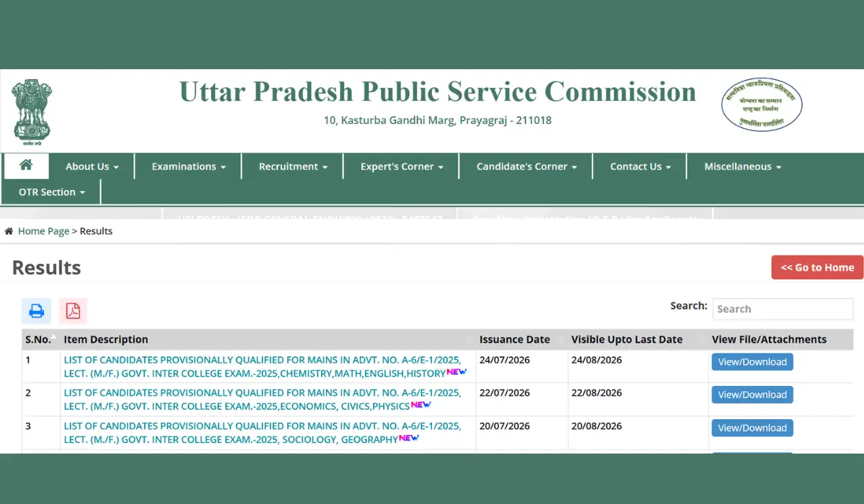The width and height of the screenshot is (864, 504).
Task: Expand the Recruitment dropdown
Action: (293, 166)
